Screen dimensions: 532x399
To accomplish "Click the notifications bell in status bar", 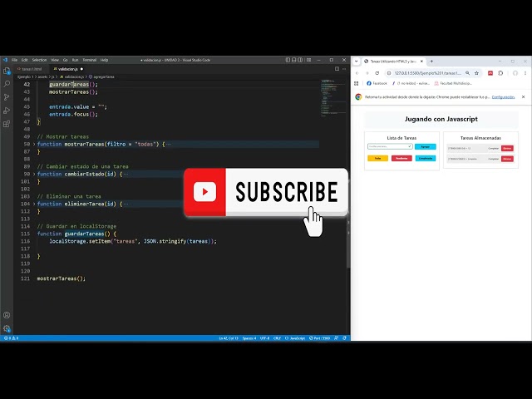I will point(345,338).
